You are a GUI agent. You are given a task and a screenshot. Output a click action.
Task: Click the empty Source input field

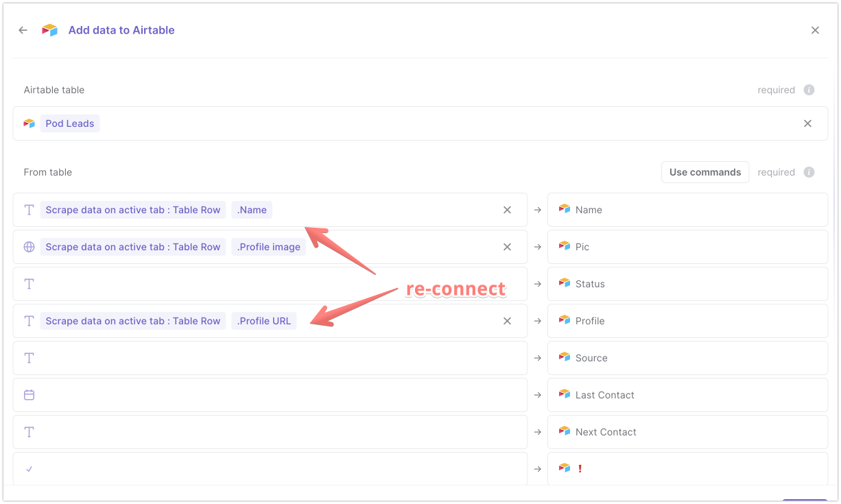(x=270, y=358)
